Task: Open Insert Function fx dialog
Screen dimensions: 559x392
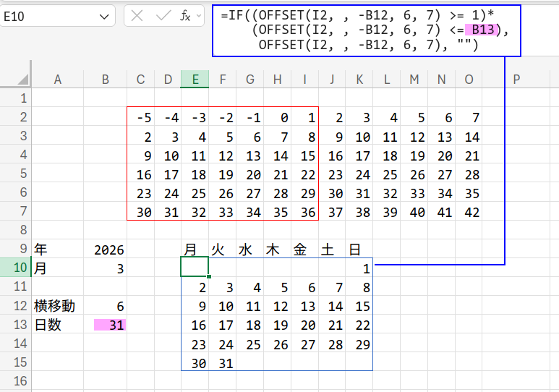Action: pyautogui.click(x=186, y=16)
